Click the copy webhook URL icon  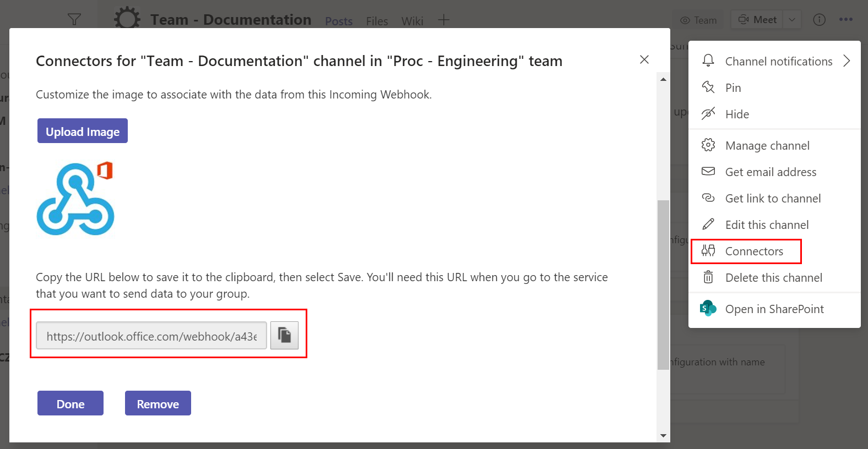(x=284, y=335)
